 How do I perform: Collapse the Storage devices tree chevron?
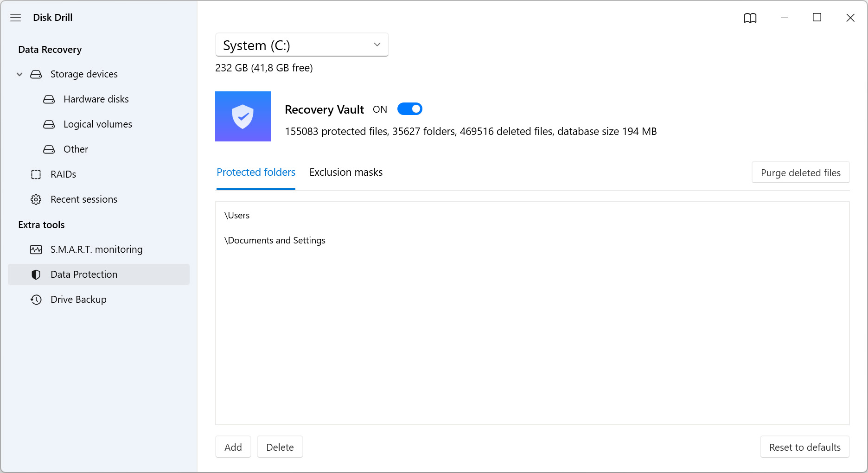coord(19,74)
